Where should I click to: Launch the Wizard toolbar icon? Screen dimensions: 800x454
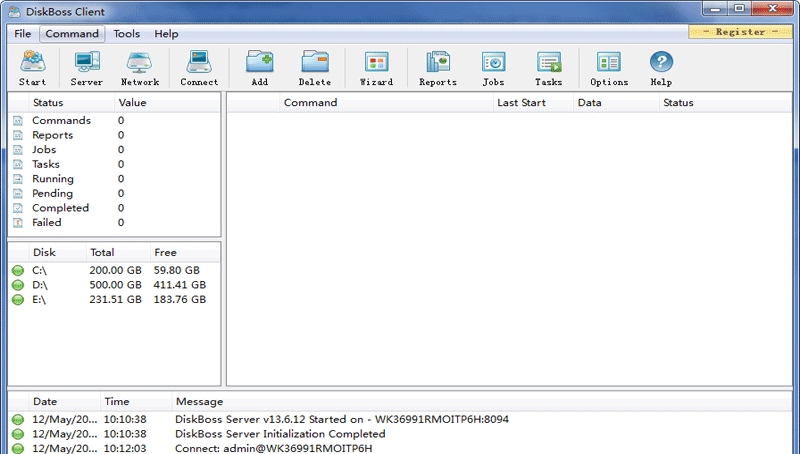(x=377, y=62)
